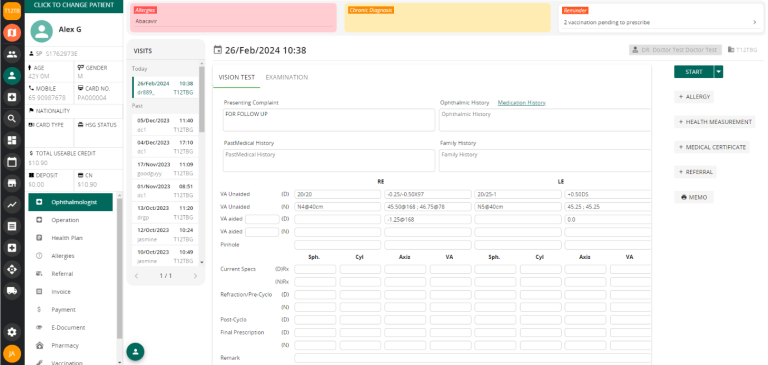Open the Medication History link

[522, 102]
